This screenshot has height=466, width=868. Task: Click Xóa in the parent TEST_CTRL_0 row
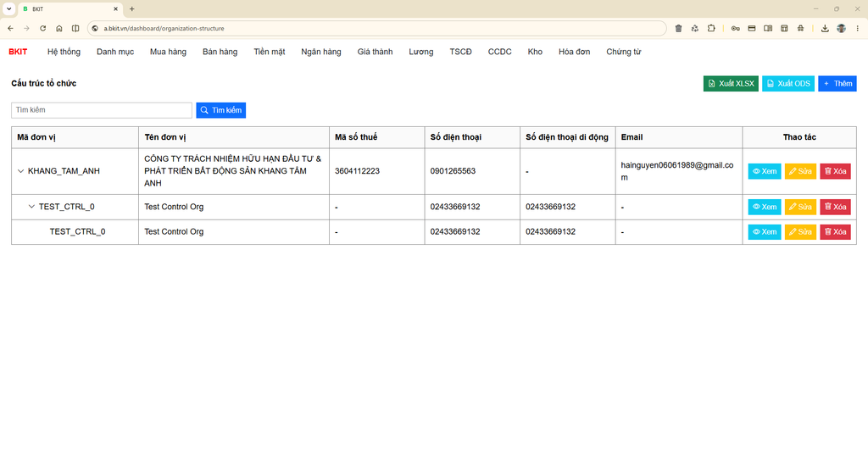tap(835, 207)
